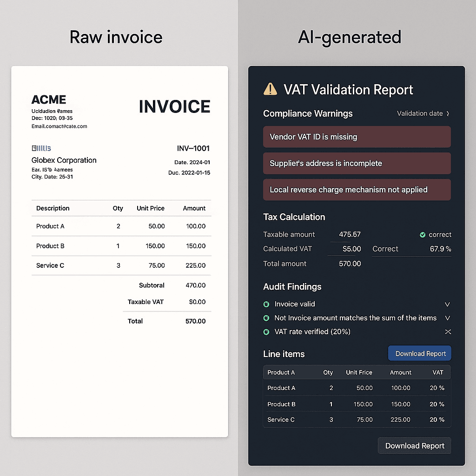This screenshot has height=476, width=476.
Task: Click 'Audit Findings' heading
Action: click(292, 286)
